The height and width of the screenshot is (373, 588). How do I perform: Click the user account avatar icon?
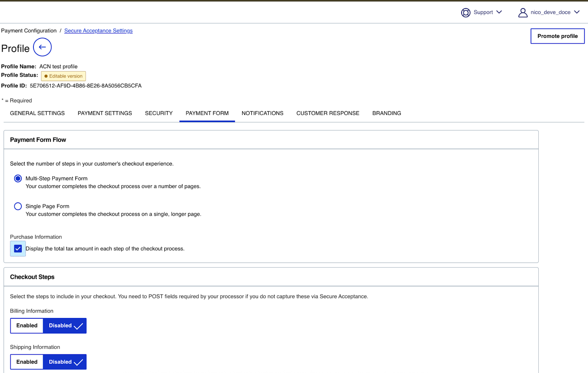pos(523,12)
